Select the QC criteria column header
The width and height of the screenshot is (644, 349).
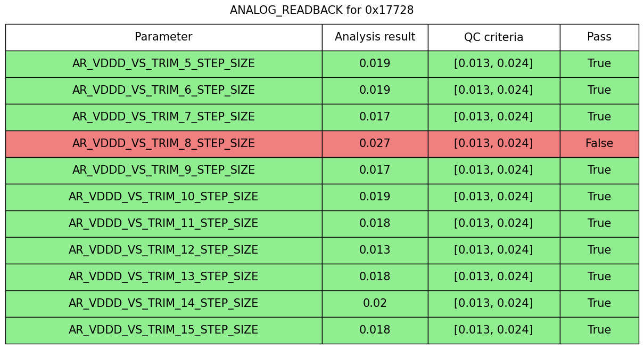[x=493, y=37]
